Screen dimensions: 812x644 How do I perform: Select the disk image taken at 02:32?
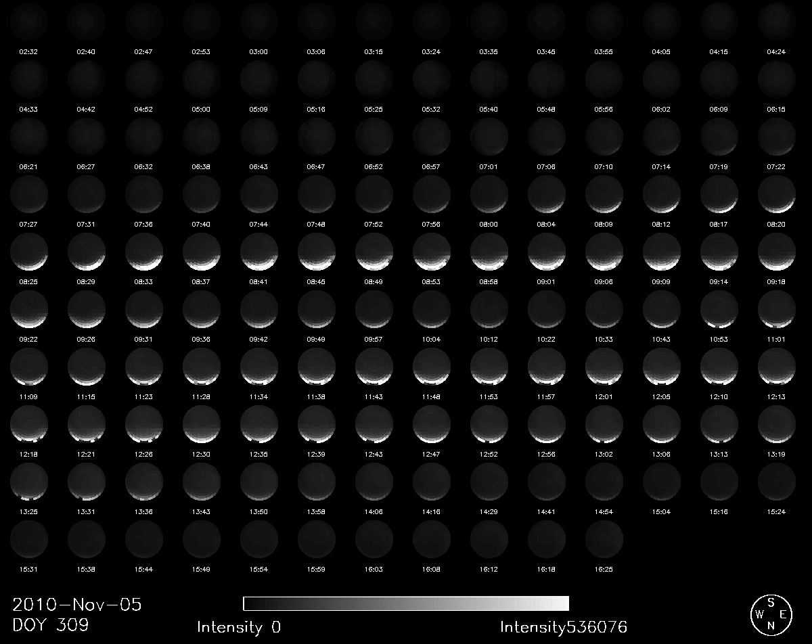29,21
